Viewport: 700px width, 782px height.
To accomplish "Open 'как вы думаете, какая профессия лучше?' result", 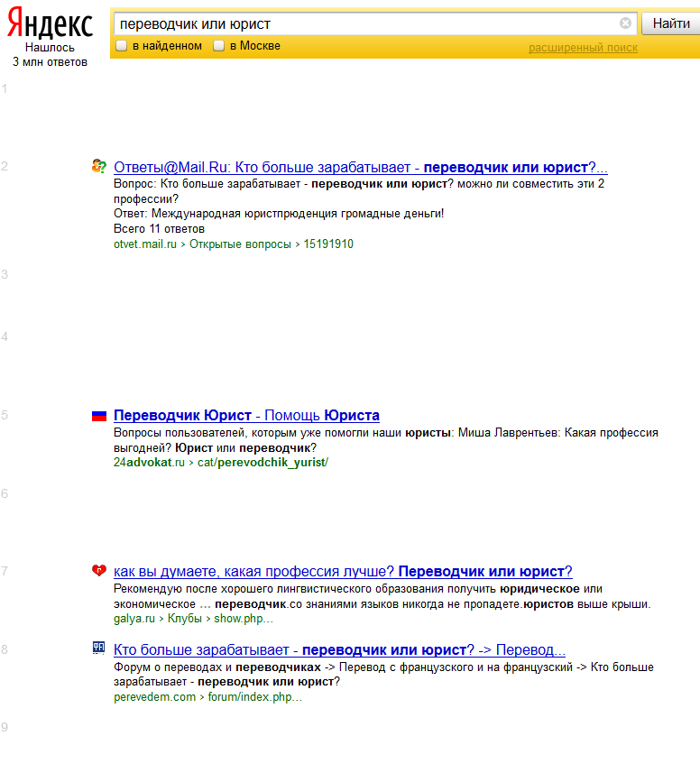I will 343,572.
